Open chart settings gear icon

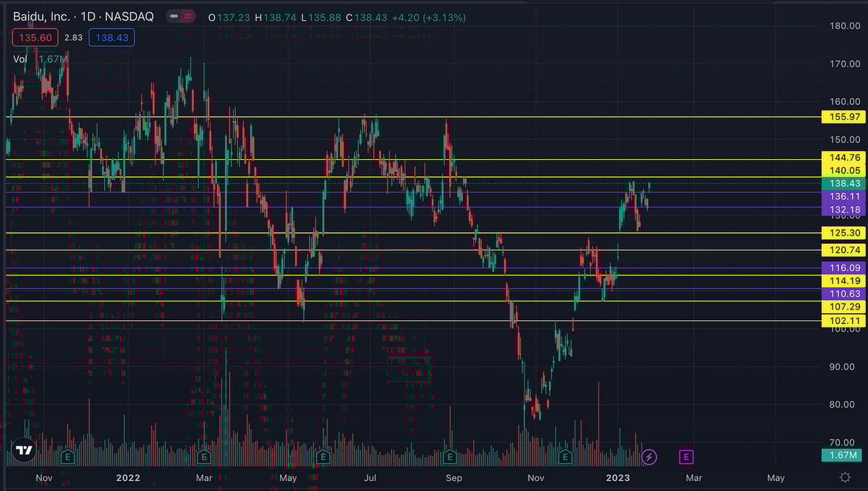tap(845, 477)
